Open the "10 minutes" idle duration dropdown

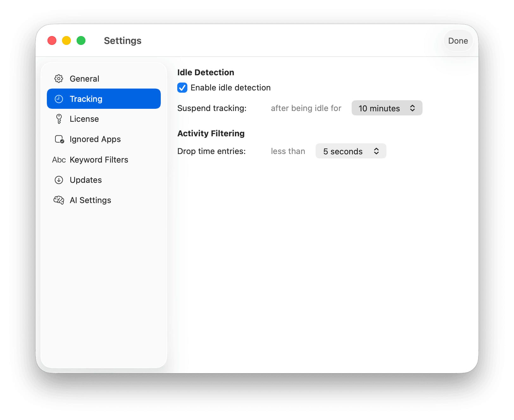386,108
